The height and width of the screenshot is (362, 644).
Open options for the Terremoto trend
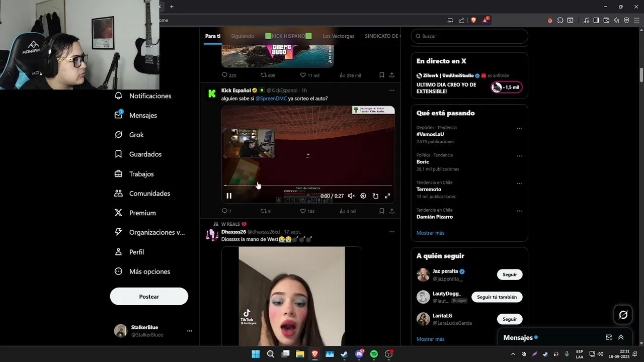(519, 184)
